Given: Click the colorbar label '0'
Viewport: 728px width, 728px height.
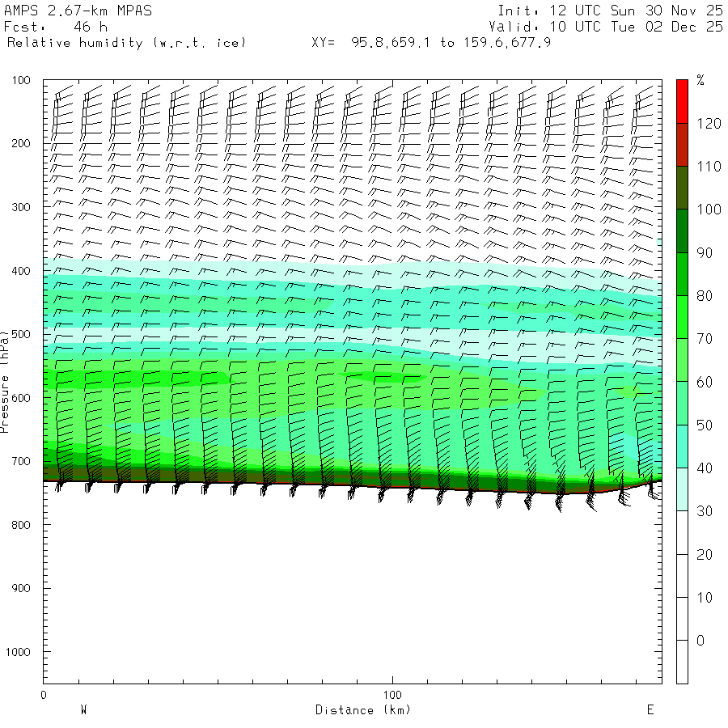Looking at the screenshot, I should pyautogui.click(x=700, y=641).
